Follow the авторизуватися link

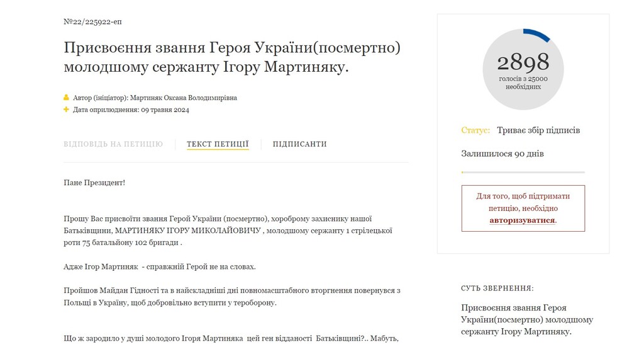click(x=522, y=220)
